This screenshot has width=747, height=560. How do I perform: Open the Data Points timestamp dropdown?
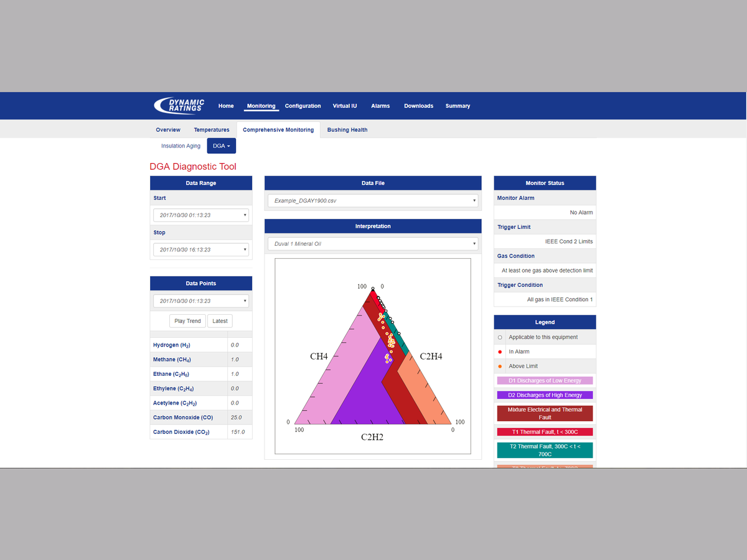tap(201, 301)
